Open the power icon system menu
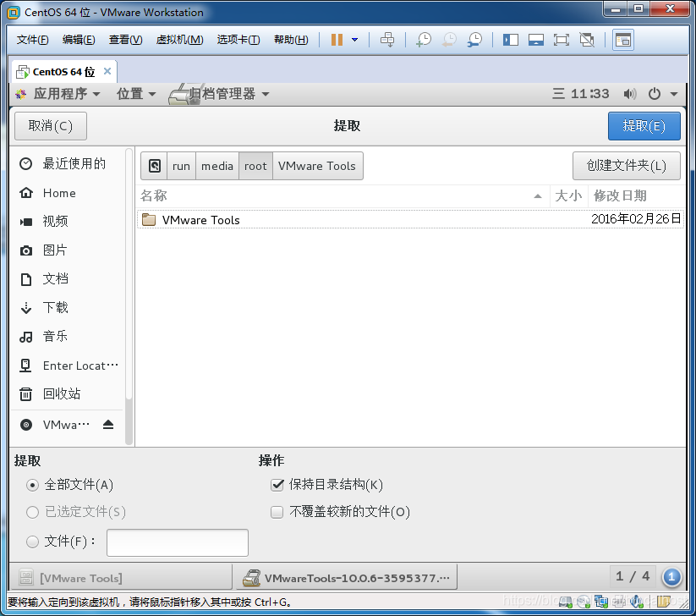 (x=655, y=94)
